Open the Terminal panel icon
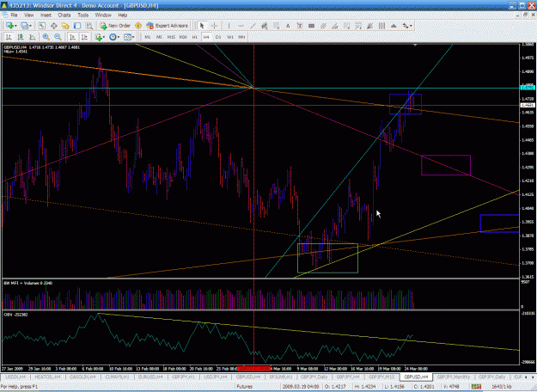537x392 pixels. tap(77, 26)
